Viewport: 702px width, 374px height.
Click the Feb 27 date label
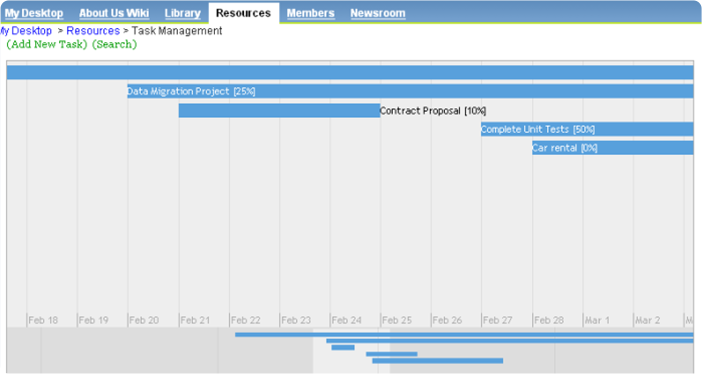497,320
